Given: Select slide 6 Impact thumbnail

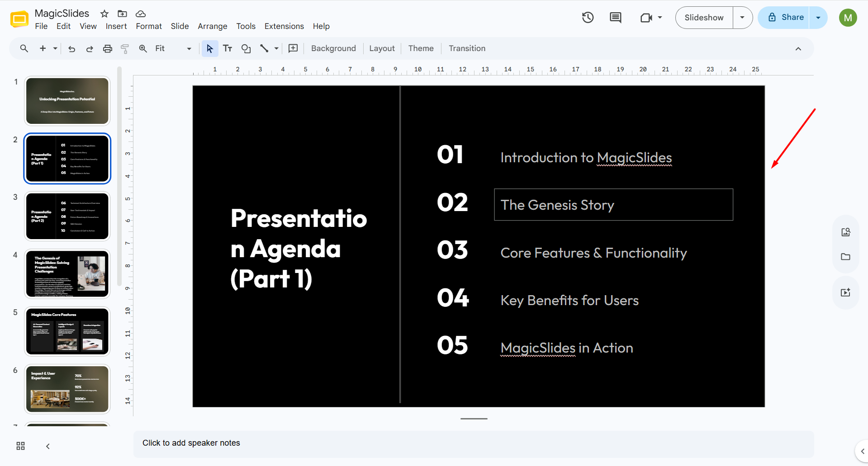Looking at the screenshot, I should coord(67,389).
